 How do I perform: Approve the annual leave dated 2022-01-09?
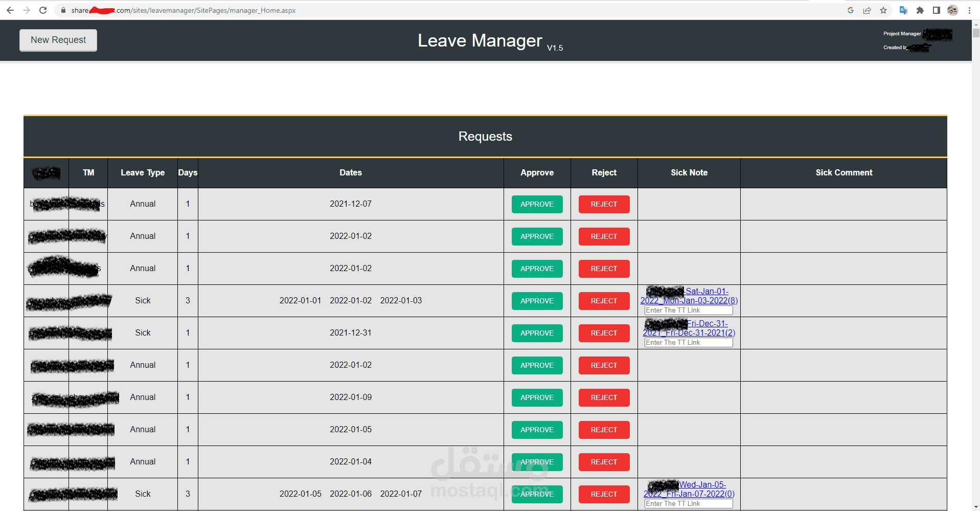[537, 397]
